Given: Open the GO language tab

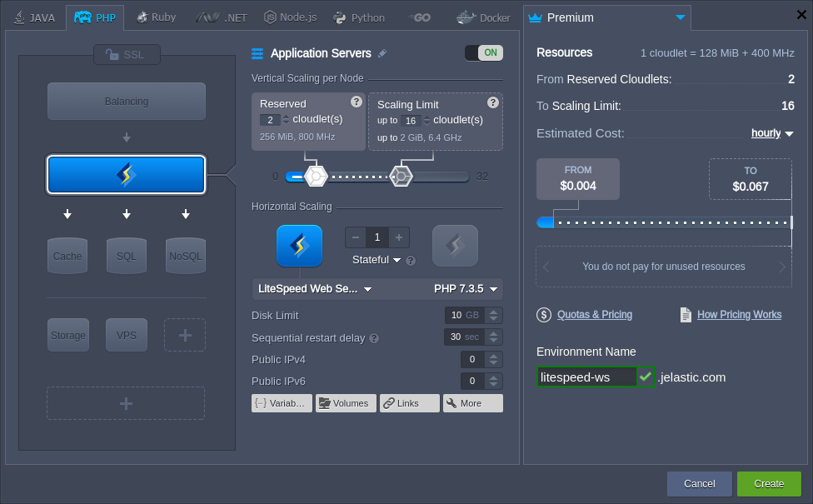Looking at the screenshot, I should click(420, 17).
